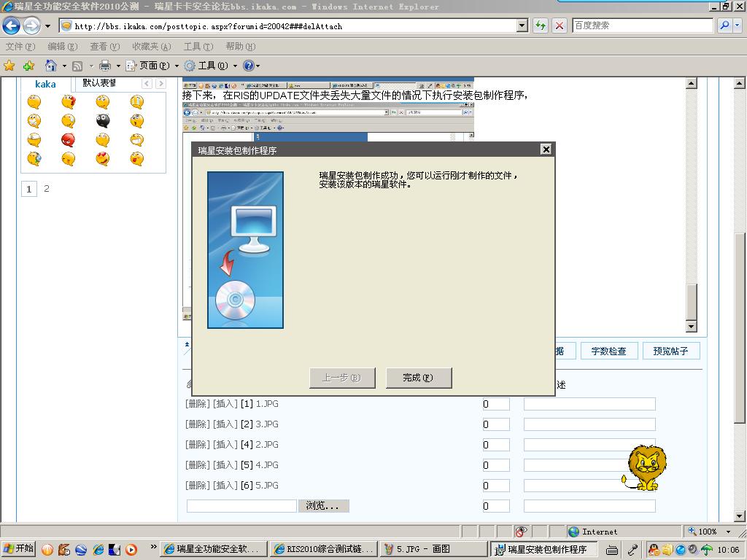Image resolution: width=747 pixels, height=560 pixels.
Task: Click the Print icon in the toolbar
Action: point(105,66)
